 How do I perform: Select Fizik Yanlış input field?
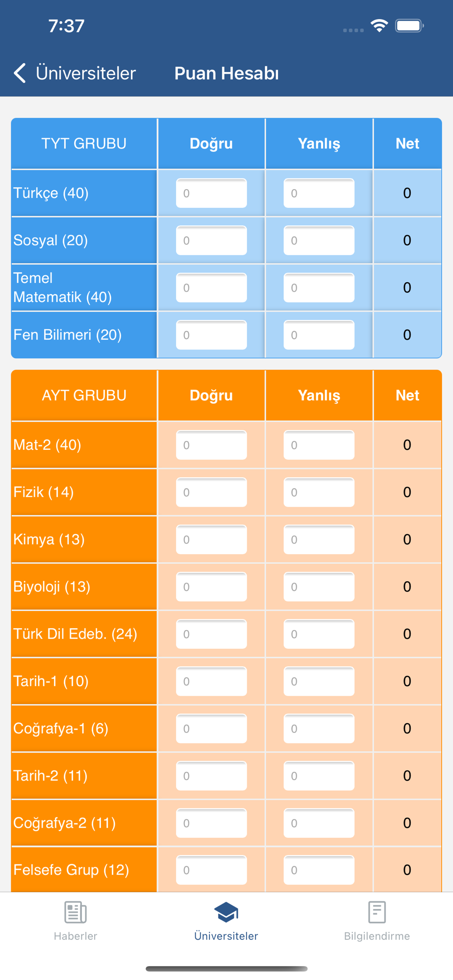[x=319, y=492]
